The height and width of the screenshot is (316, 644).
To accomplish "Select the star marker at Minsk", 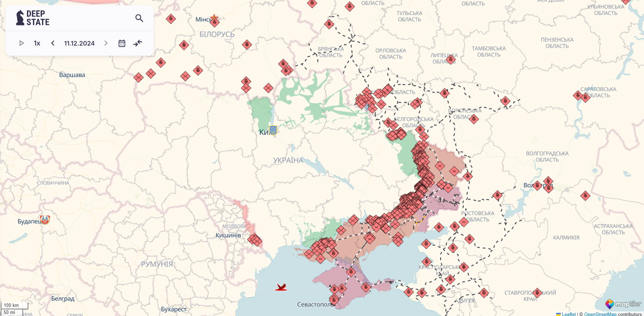I will pos(214,18).
